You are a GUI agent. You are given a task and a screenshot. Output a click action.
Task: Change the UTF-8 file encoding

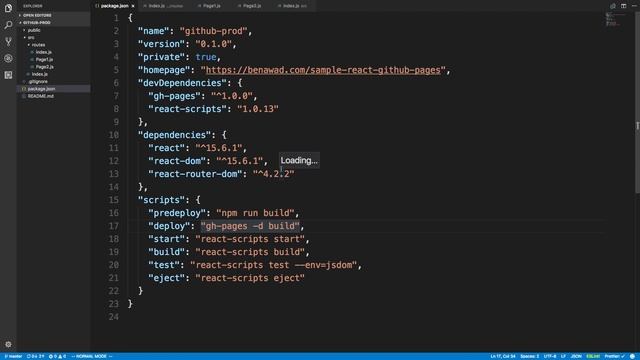pyautogui.click(x=550, y=356)
